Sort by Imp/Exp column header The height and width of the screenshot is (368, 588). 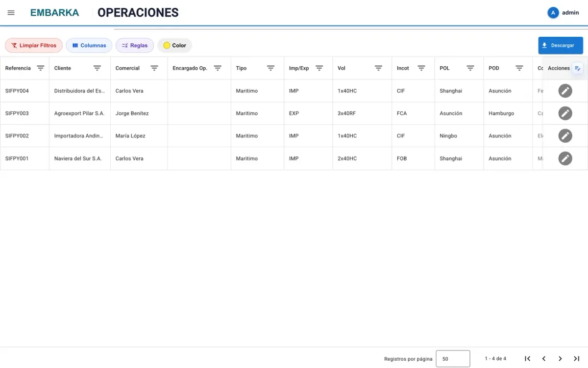299,68
